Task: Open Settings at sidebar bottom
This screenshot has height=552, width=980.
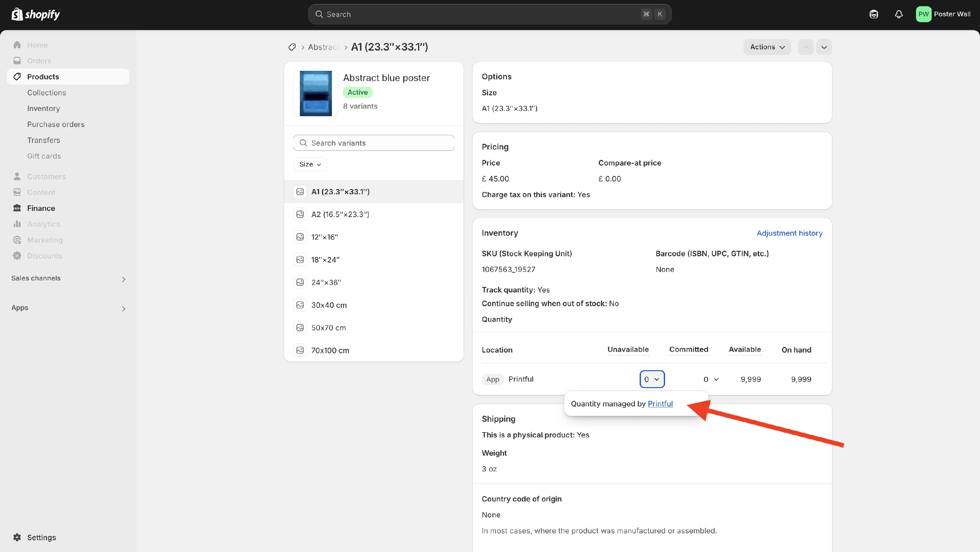Action: point(41,538)
